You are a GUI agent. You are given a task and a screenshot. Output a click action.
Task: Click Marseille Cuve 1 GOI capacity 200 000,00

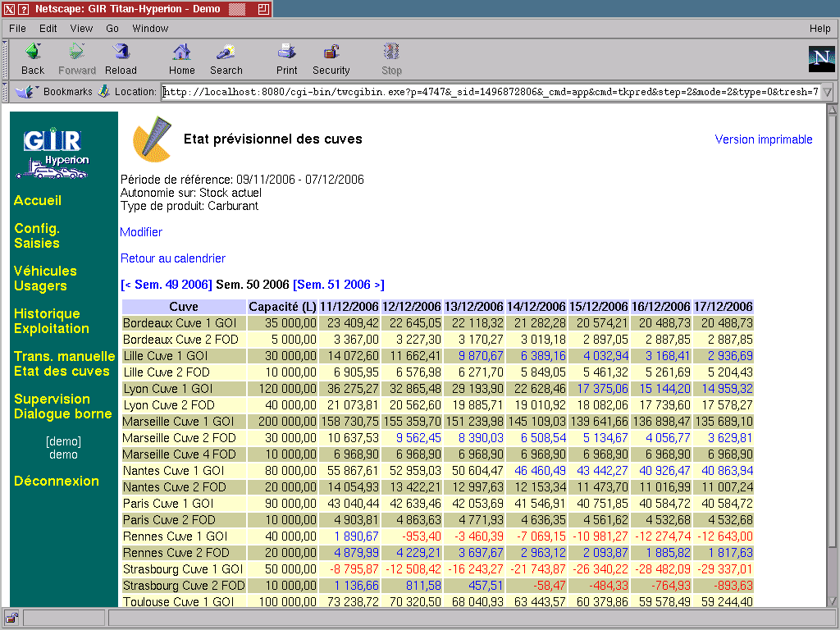tap(287, 422)
